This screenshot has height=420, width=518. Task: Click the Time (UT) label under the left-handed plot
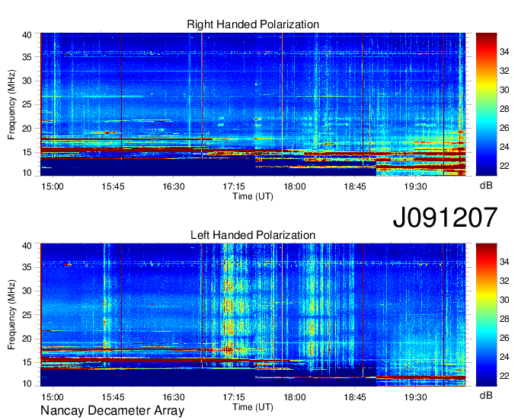tap(253, 407)
